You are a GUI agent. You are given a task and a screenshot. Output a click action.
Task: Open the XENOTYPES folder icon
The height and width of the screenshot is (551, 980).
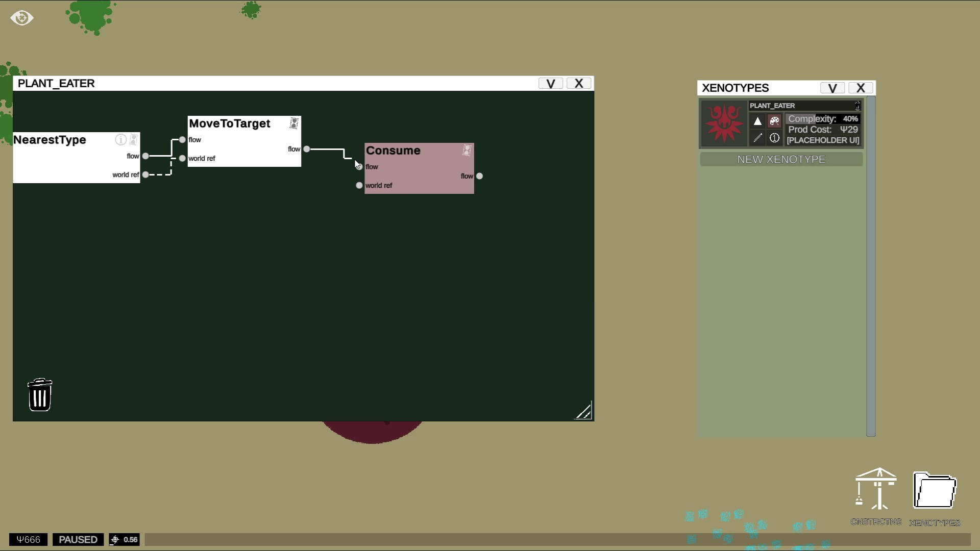(x=935, y=491)
